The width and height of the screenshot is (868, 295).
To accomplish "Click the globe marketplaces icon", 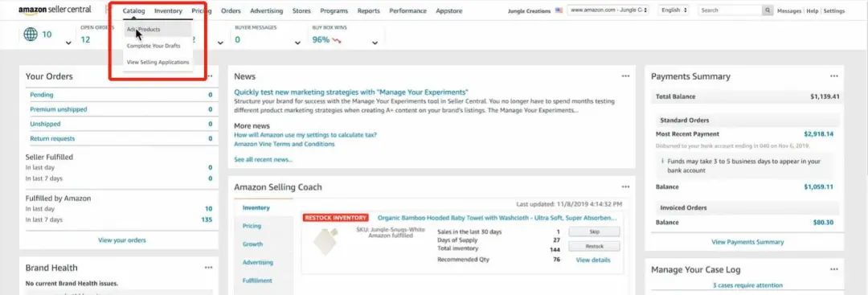I will click(31, 35).
